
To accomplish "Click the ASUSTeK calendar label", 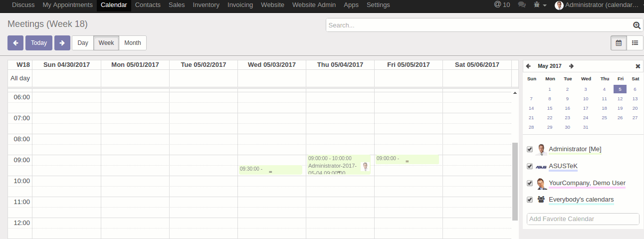I will (563, 166).
